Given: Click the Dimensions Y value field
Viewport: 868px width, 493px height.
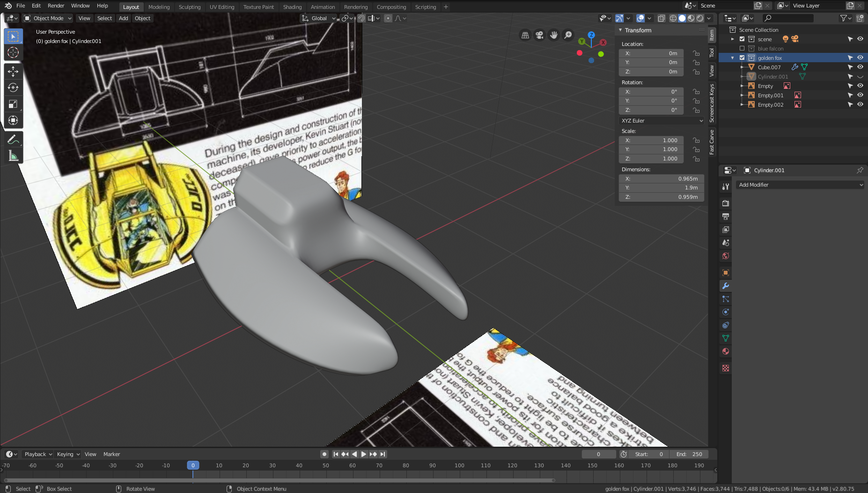Looking at the screenshot, I should [x=662, y=188].
